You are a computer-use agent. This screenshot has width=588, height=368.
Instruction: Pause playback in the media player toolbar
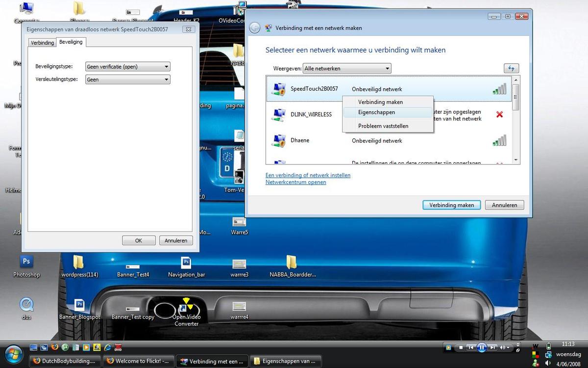pos(482,347)
